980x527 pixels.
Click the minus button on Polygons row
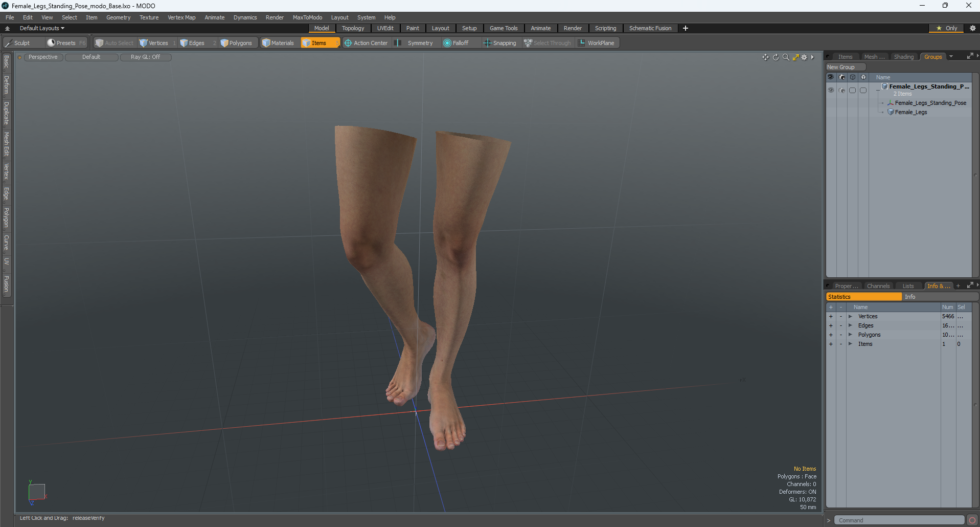coord(841,335)
